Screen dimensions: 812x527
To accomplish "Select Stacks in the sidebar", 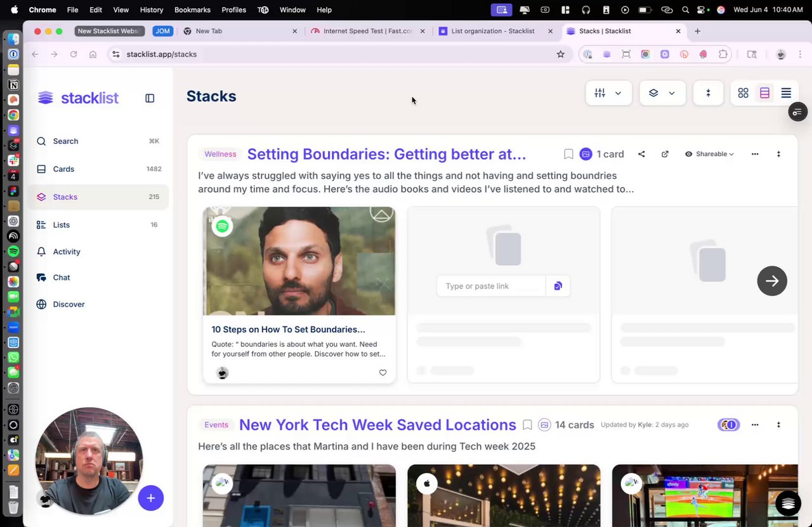I will pos(98,197).
